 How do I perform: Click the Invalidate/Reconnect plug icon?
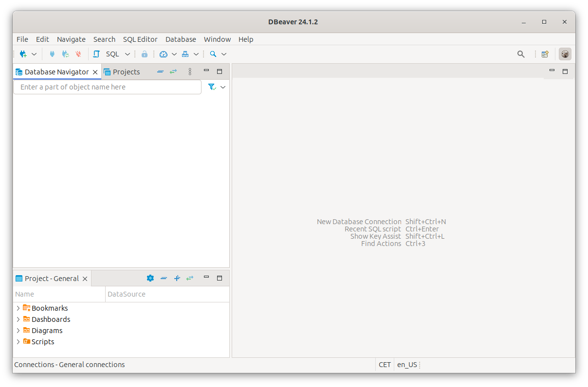coord(65,54)
